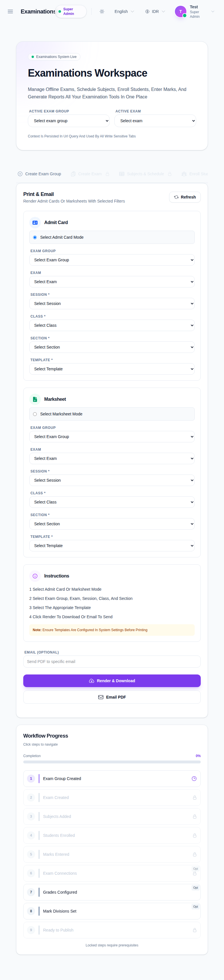The width and height of the screenshot is (224, 980).
Task: Switch to Subjects & Schedule tab
Action: pyautogui.click(x=145, y=174)
